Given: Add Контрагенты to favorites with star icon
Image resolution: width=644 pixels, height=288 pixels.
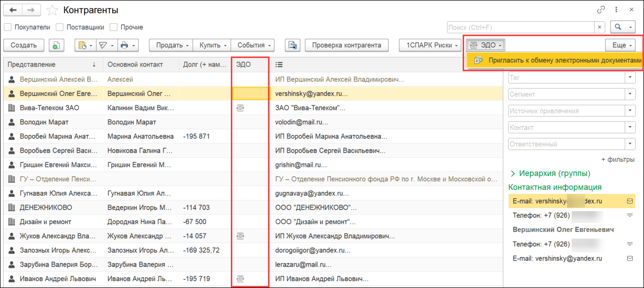Looking at the screenshot, I should click(x=51, y=10).
